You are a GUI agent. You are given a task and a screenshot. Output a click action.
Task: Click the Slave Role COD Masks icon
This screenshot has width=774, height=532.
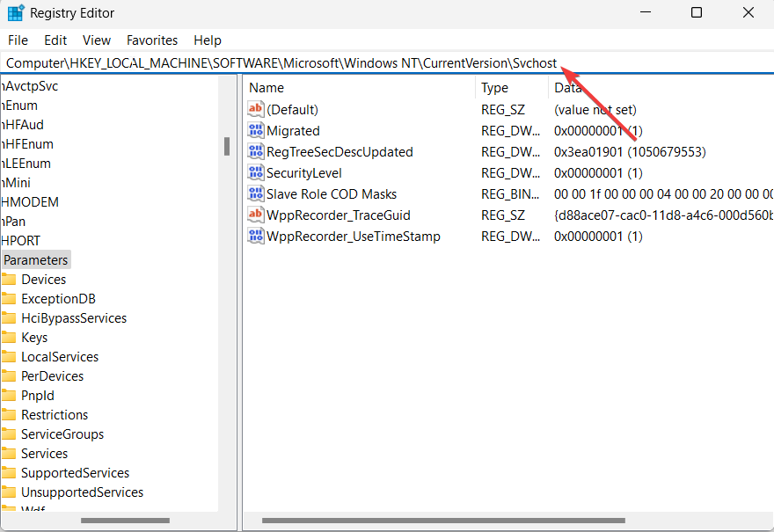256,194
